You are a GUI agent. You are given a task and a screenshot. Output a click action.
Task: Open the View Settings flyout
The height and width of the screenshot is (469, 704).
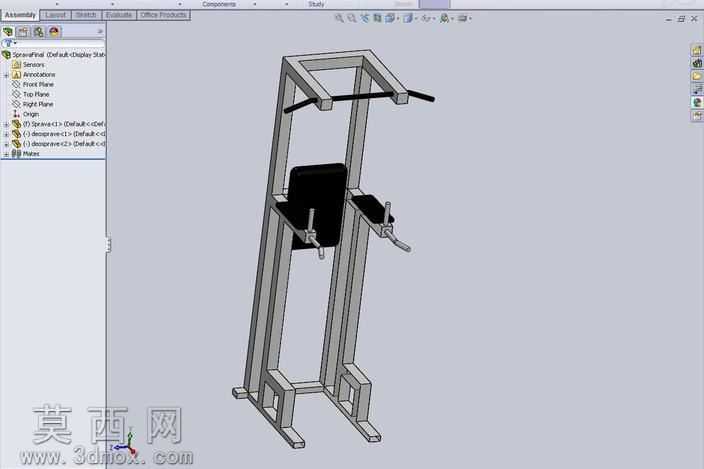click(x=464, y=18)
